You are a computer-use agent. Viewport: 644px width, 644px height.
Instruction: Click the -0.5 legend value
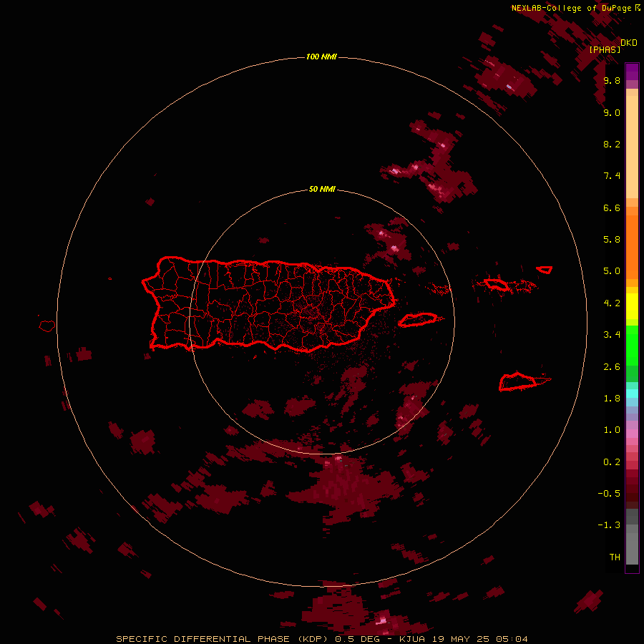click(609, 494)
